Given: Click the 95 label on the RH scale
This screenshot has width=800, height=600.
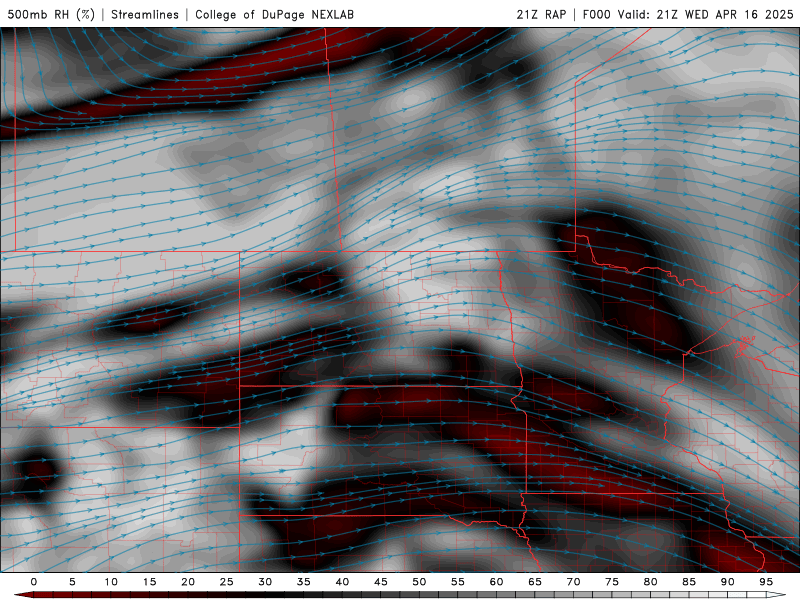Looking at the screenshot, I should point(766,582).
